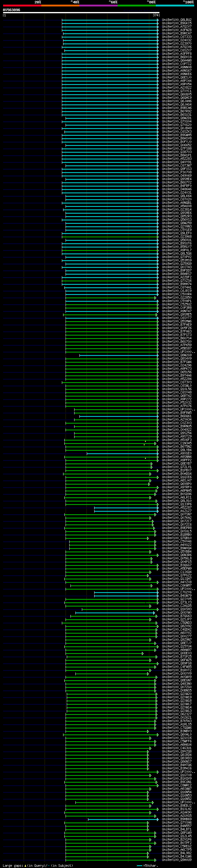The width and height of the screenshot is (197, 868).
Task: Select the UniRef100_Q70G20 label
Action: pyautogui.click(x=176, y=125)
